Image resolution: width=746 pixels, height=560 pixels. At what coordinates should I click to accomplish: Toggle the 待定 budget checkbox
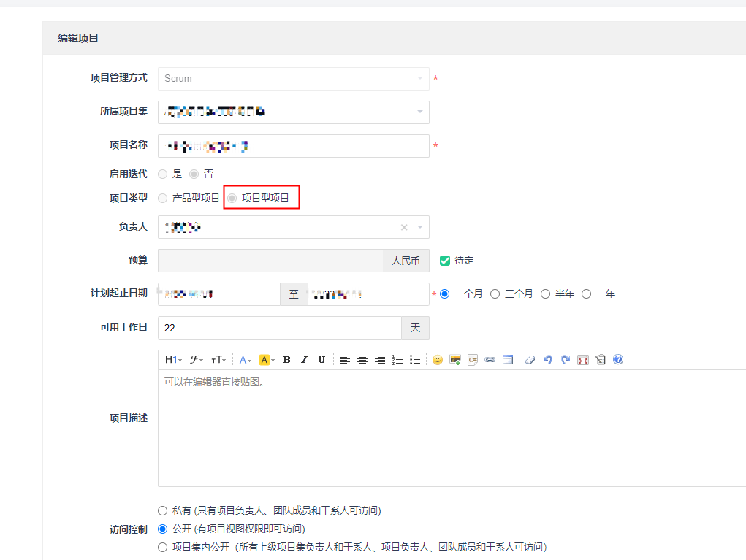pos(445,261)
